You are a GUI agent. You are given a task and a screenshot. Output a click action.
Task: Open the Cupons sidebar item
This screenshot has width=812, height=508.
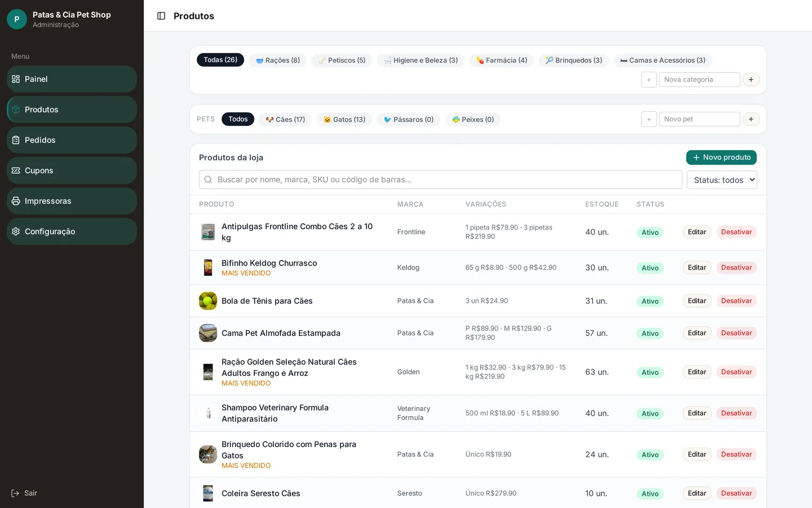click(x=72, y=170)
